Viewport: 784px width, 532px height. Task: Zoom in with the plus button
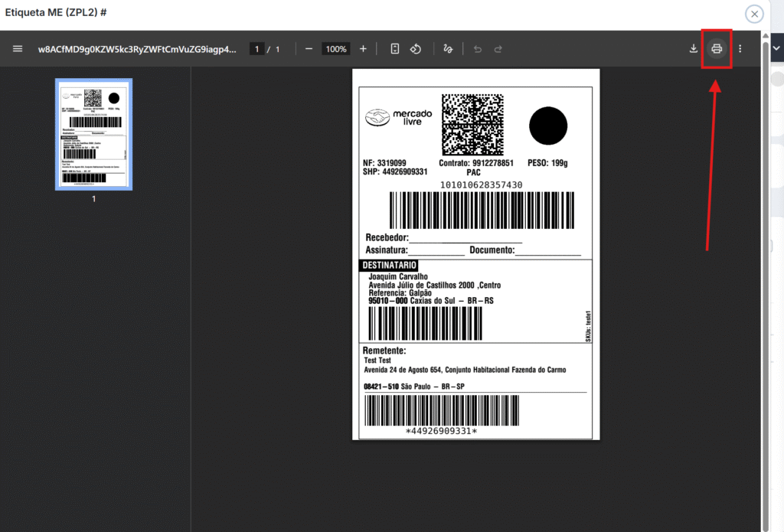(363, 49)
